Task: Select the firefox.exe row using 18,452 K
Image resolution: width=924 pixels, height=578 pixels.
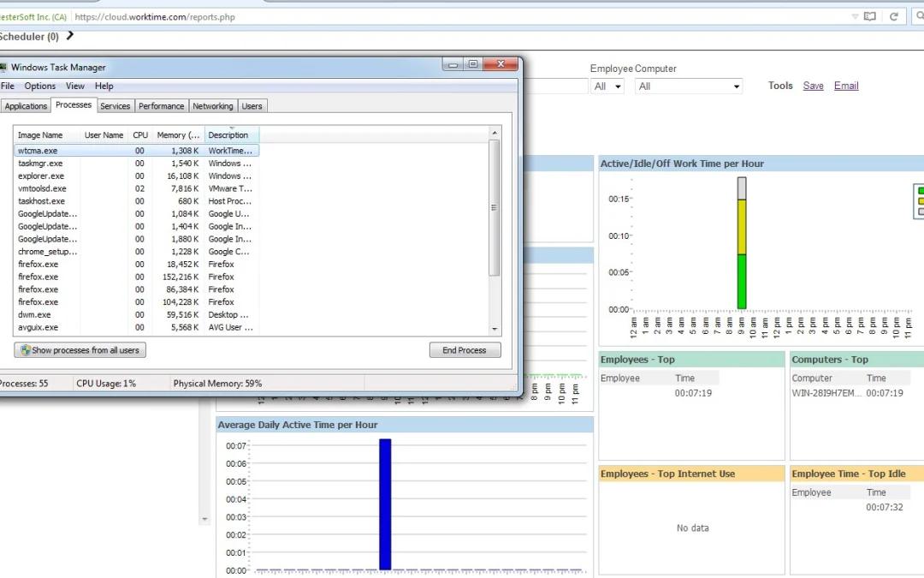Action: click(137, 265)
